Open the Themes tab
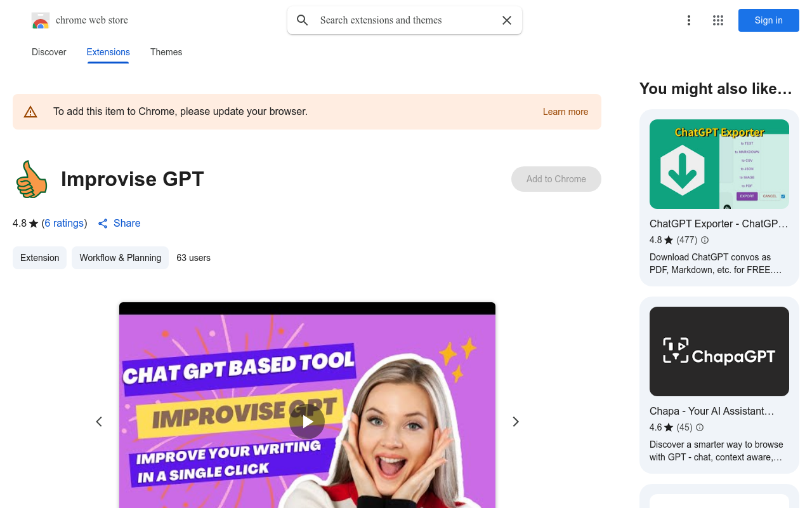This screenshot has height=508, width=812. (x=166, y=52)
